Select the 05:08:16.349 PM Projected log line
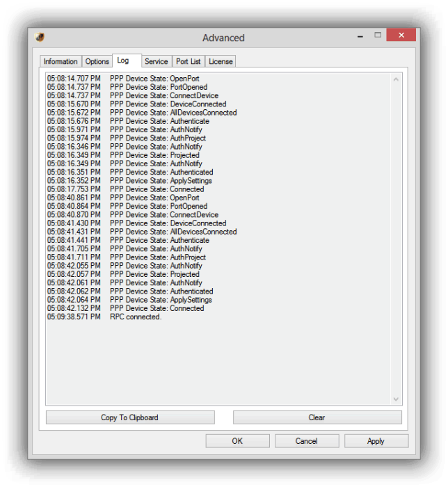This screenshot has height=487, width=448. [123, 155]
